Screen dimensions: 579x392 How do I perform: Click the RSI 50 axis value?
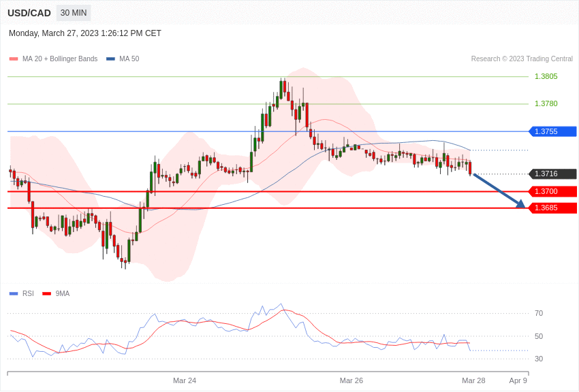pyautogui.click(x=539, y=336)
